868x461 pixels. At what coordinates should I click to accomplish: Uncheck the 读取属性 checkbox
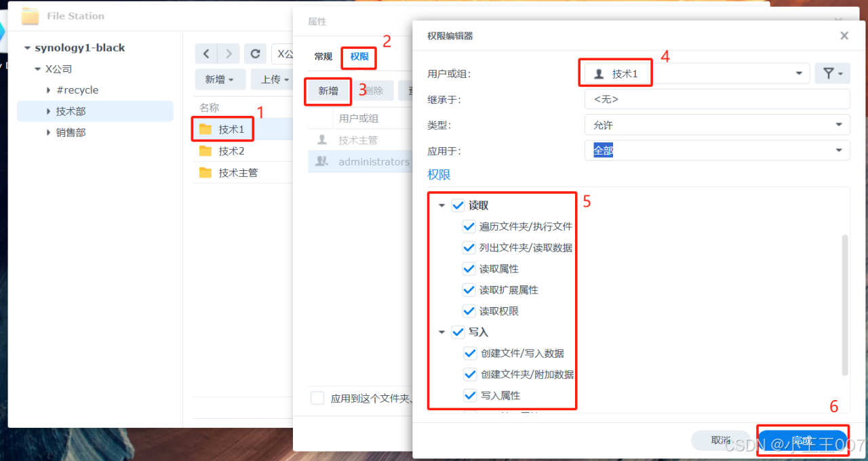[469, 268]
